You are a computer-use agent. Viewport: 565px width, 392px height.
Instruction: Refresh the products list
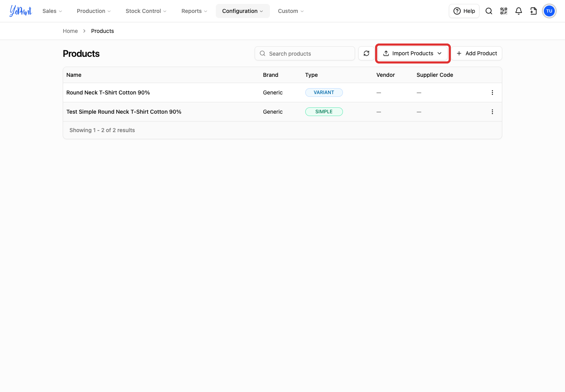366,53
